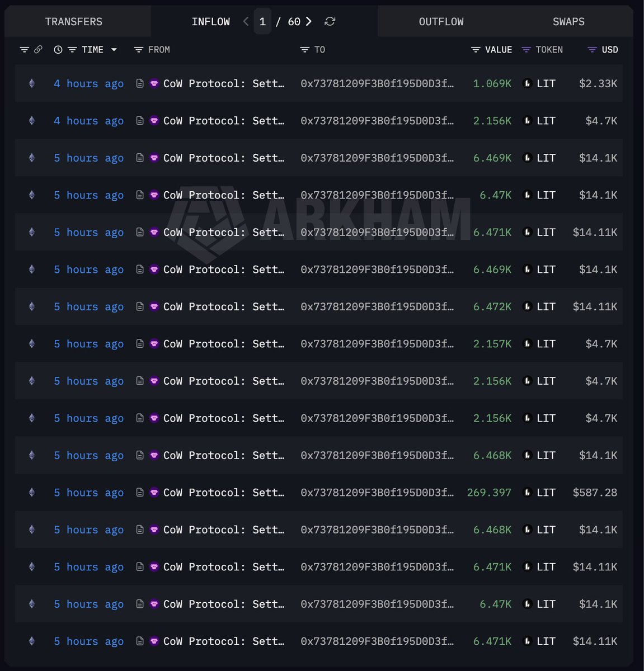Screen dimensions: 644x671
Task: Open '5 hours ago' link in the 6.472K row
Action: tap(88, 306)
